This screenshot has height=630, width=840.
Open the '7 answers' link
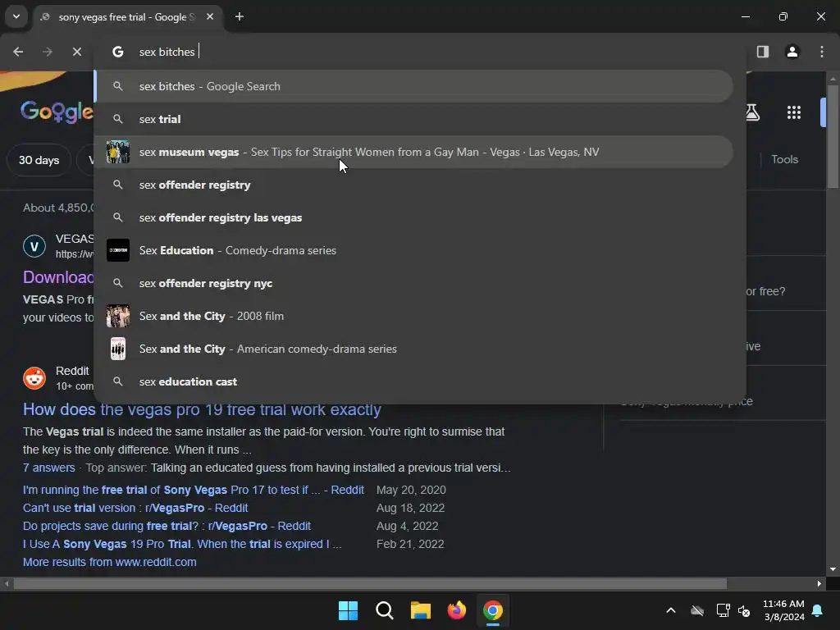48,468
